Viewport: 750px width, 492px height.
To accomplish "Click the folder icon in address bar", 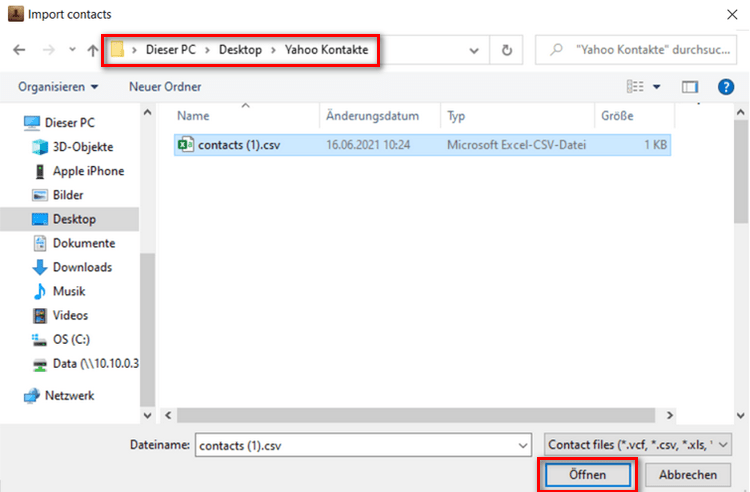I will (x=117, y=49).
